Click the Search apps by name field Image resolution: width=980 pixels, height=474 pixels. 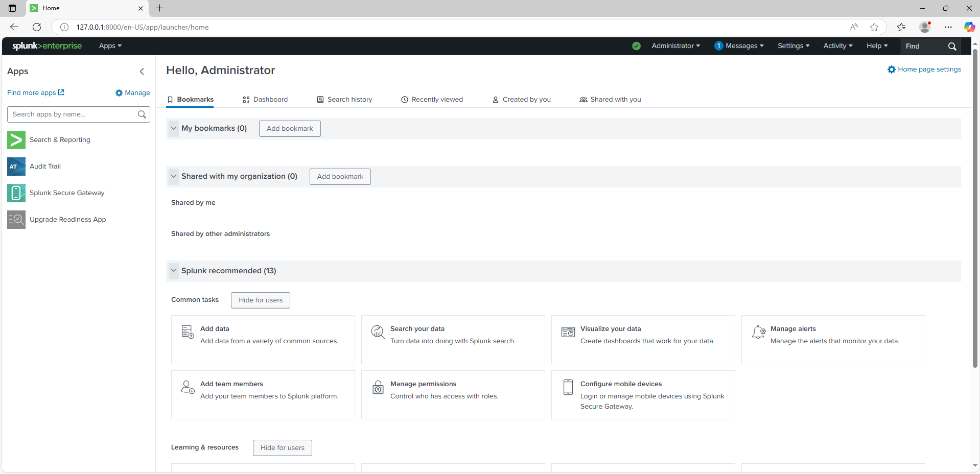(79, 114)
